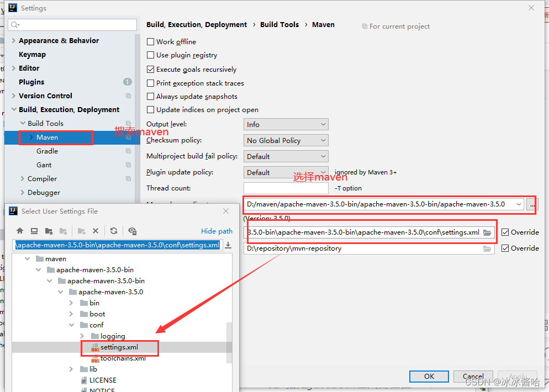Toggle Override for local repository
Screen dimensions: 549x392
[x=505, y=248]
